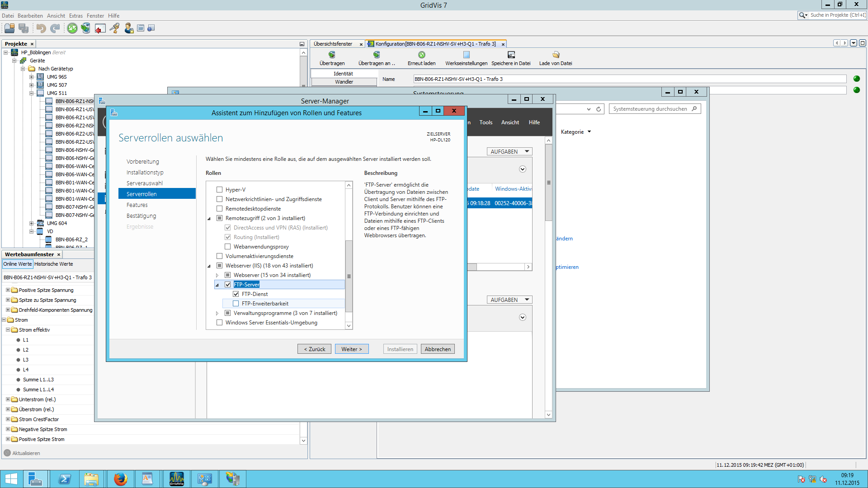Click the Weiter > button
The height and width of the screenshot is (488, 868).
point(351,349)
